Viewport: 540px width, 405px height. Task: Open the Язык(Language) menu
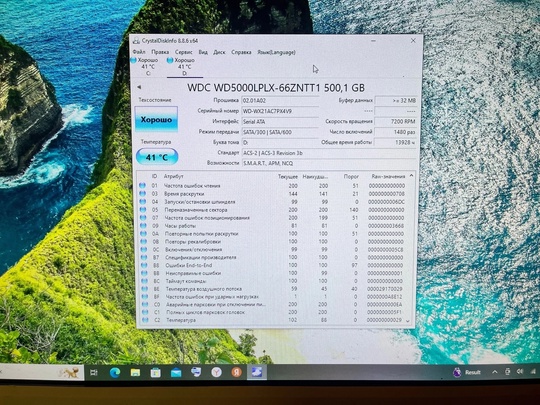pyautogui.click(x=276, y=52)
